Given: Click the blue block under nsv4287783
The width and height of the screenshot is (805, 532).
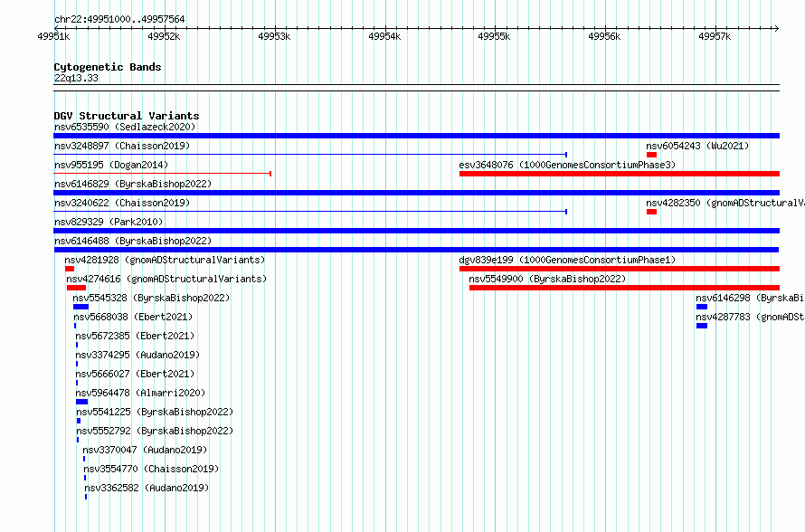Looking at the screenshot, I should (x=702, y=326).
